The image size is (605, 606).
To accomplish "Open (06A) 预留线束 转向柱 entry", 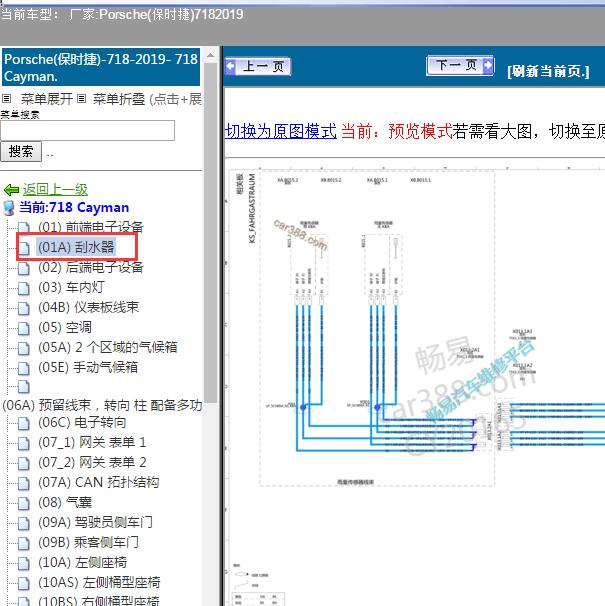I will tap(102, 405).
